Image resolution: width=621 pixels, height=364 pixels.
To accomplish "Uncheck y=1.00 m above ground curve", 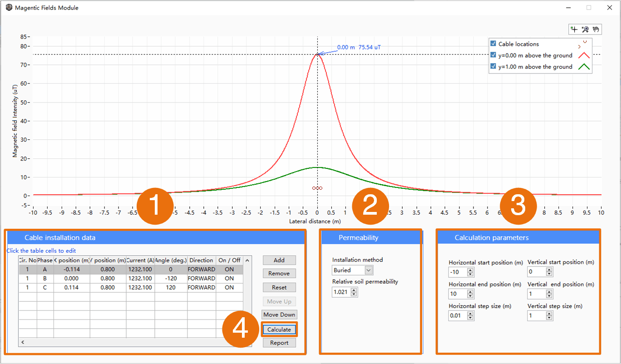I will pyautogui.click(x=493, y=67).
